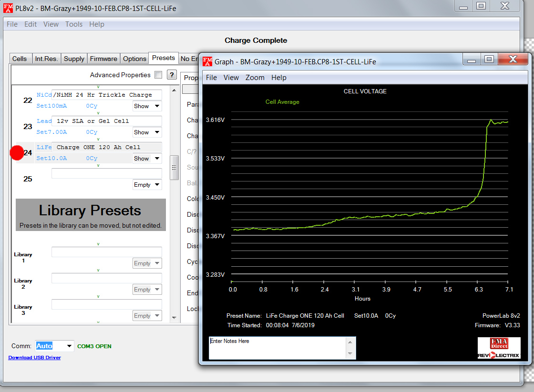Screen dimensions: 534x392
Task: Select the LiFe Charge ONE 120 Ah preset
Action: pyautogui.click(x=98, y=147)
